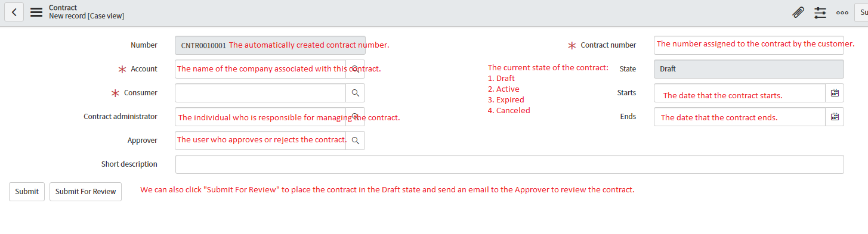Image resolution: width=868 pixels, height=234 pixels.
Task: Click the Submit button
Action: [x=27, y=192]
